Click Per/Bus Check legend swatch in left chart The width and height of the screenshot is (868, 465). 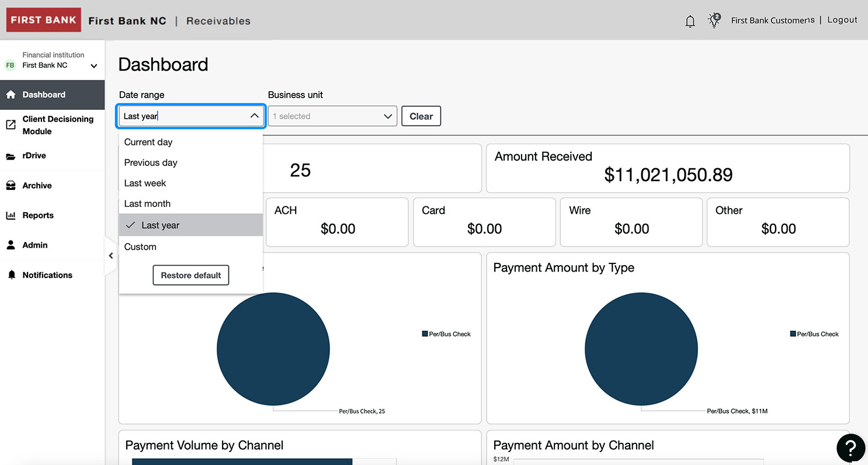click(425, 334)
